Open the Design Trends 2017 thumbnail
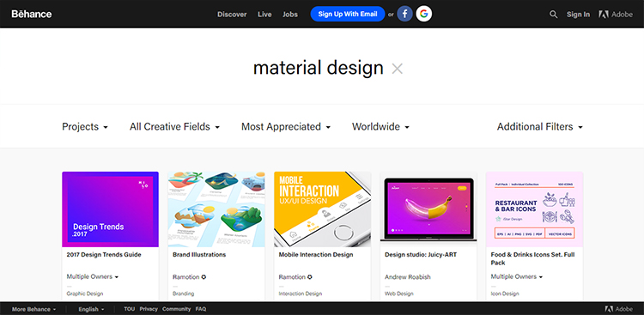This screenshot has height=315, width=644. 110,209
